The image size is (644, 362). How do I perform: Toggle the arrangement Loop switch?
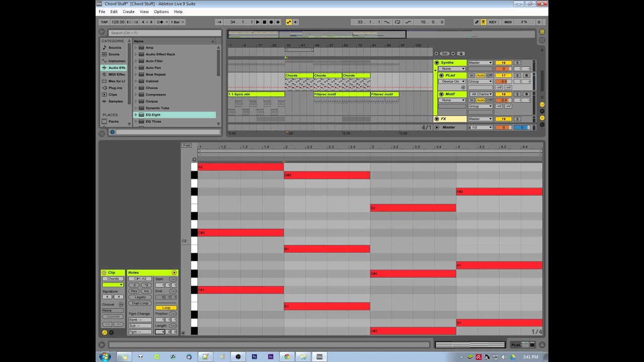[x=397, y=22]
